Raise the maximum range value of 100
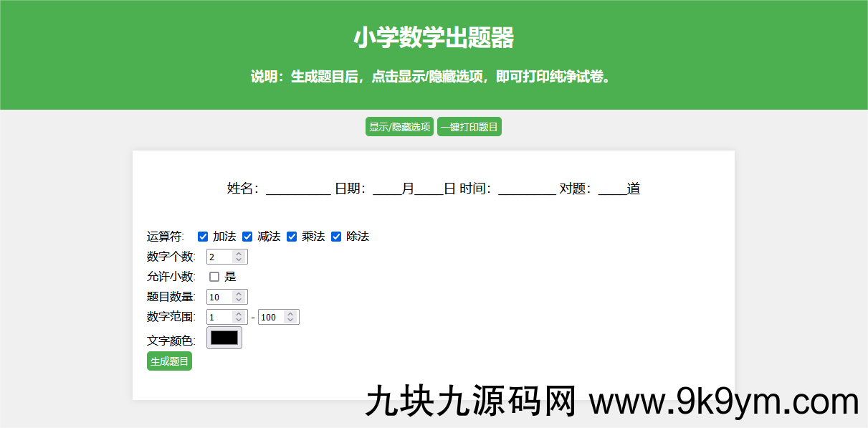 pos(290,314)
